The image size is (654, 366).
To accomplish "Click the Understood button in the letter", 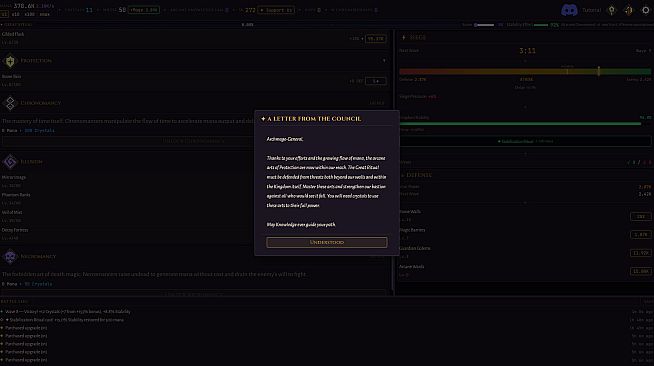I will point(327,242).
